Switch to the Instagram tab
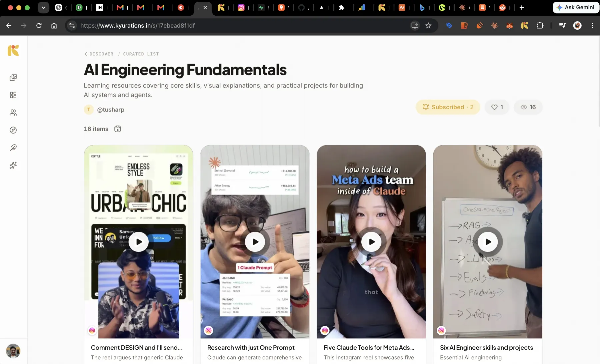The image size is (600, 364). [x=241, y=7]
